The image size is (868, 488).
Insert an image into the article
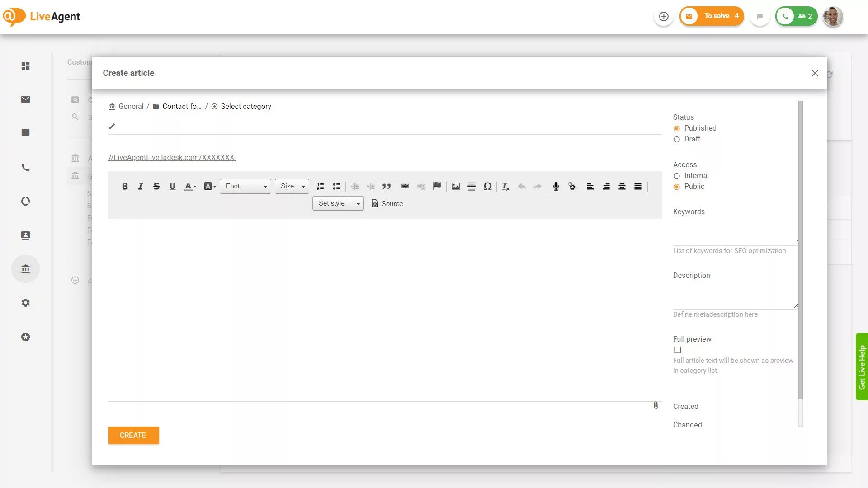(455, 186)
